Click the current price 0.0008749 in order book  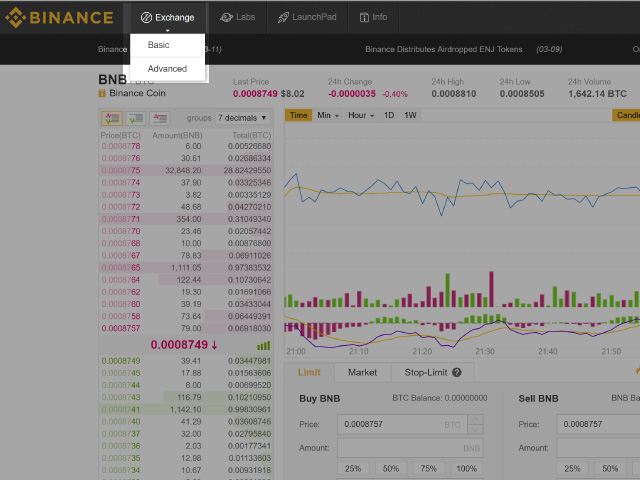click(x=179, y=345)
